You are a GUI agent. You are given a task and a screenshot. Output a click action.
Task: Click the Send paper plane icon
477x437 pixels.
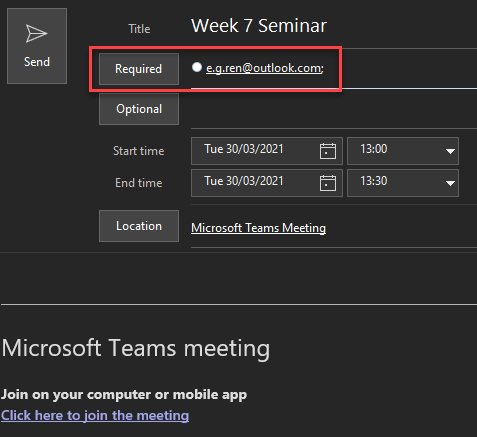(37, 33)
